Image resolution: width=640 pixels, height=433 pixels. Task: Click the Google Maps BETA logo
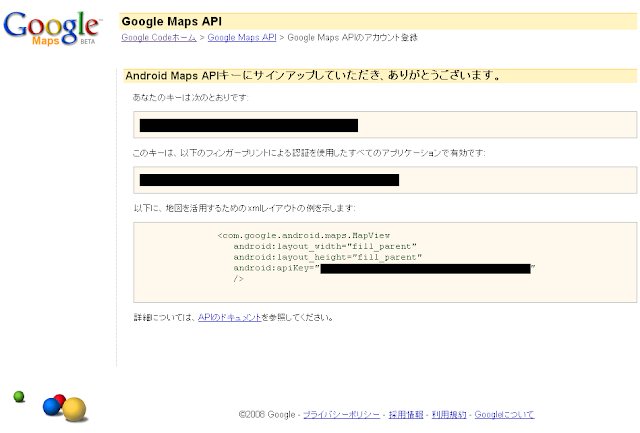pyautogui.click(x=52, y=28)
